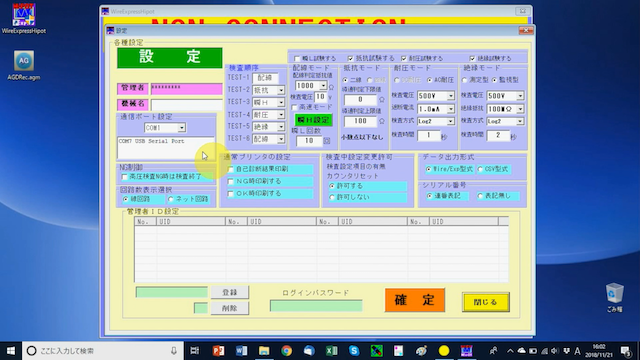Enable the 瞬L試験する checkbox

pos(297,58)
